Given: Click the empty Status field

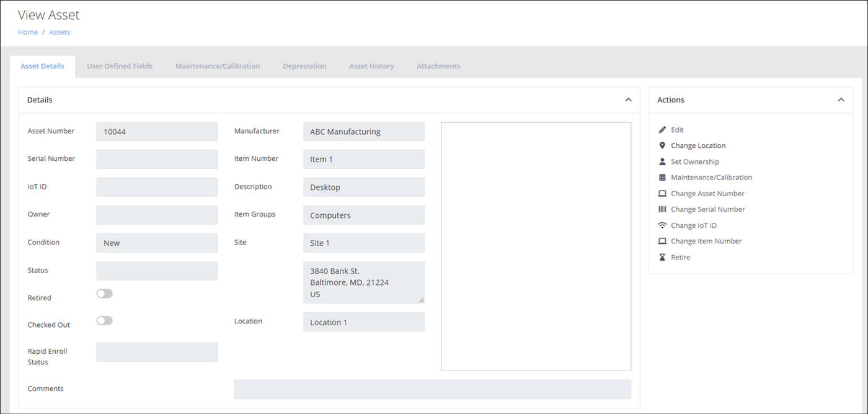Looking at the screenshot, I should click(x=157, y=271).
